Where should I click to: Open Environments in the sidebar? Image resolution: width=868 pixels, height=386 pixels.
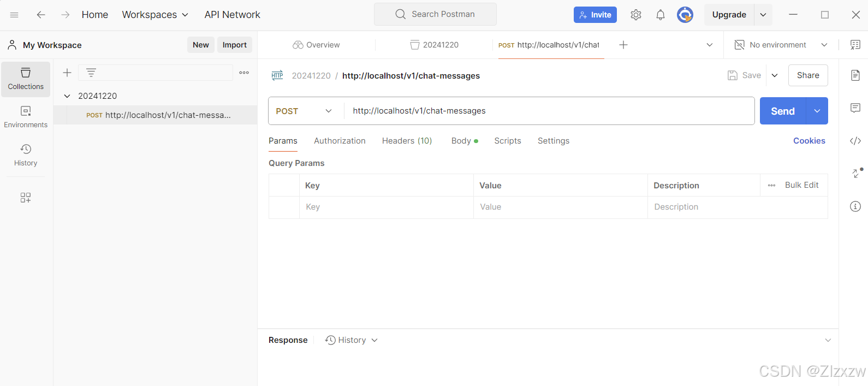tap(26, 117)
